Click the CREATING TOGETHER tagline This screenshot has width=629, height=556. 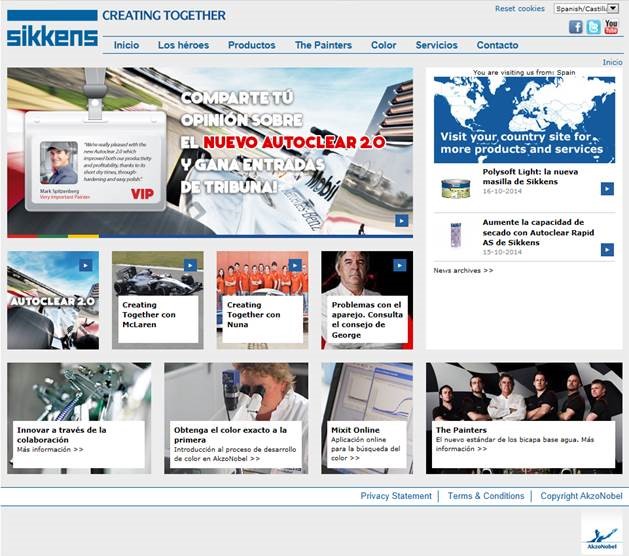click(x=164, y=15)
